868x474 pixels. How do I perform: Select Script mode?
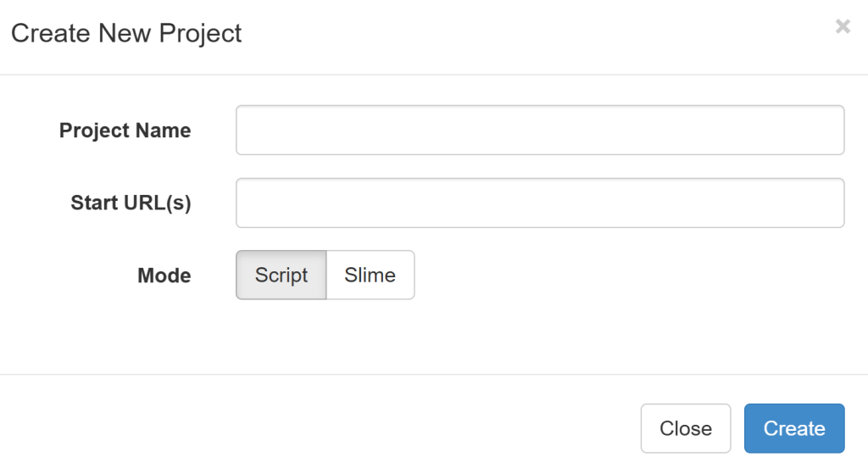point(281,276)
